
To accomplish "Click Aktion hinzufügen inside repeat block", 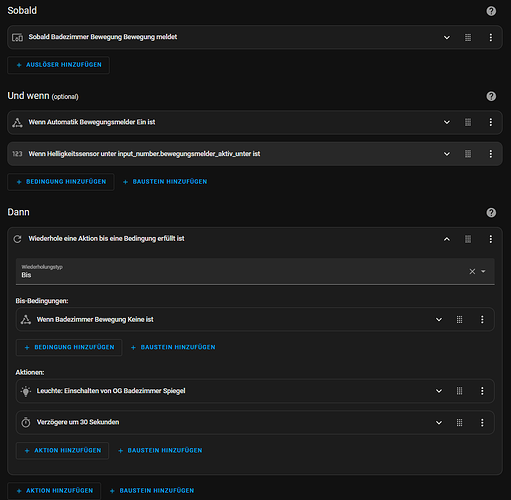I will click(62, 451).
